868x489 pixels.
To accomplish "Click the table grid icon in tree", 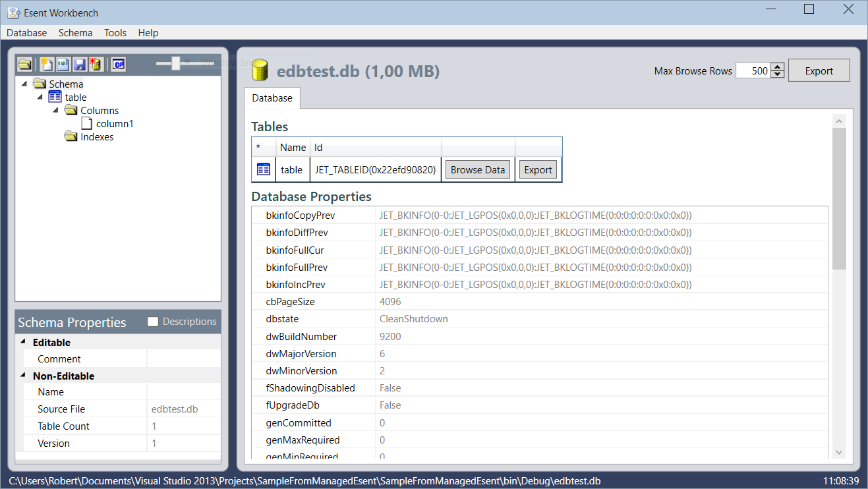I will tap(55, 97).
